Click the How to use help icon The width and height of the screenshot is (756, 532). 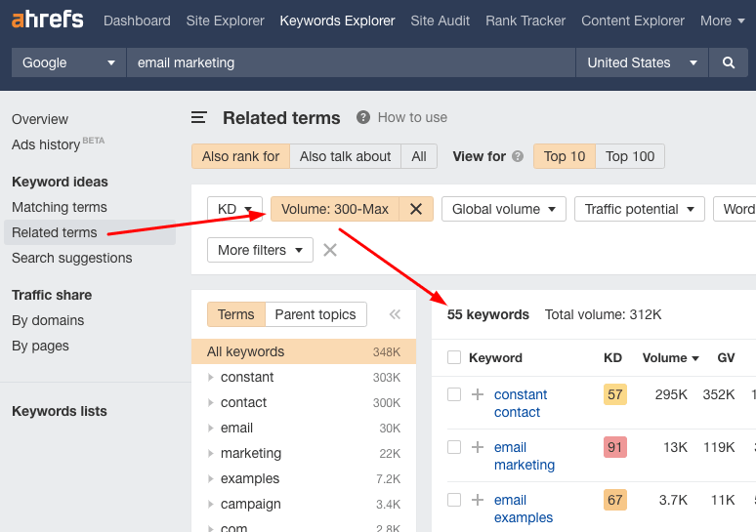pyautogui.click(x=363, y=117)
